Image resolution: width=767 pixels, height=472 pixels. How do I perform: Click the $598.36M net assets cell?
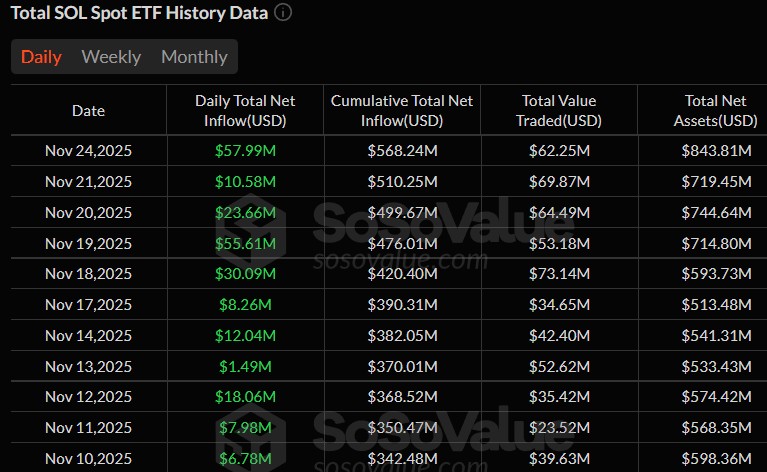click(x=717, y=459)
